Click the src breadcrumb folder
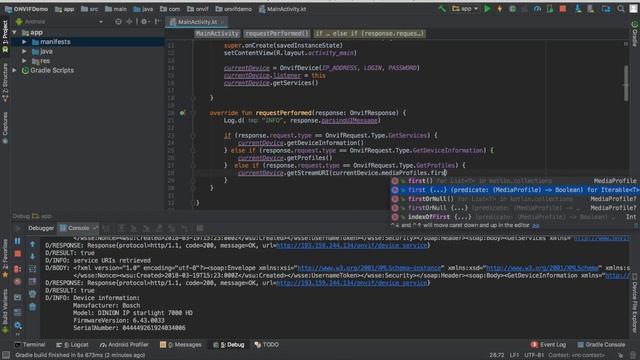Viewport: 640px width, 360px height. click(89, 9)
